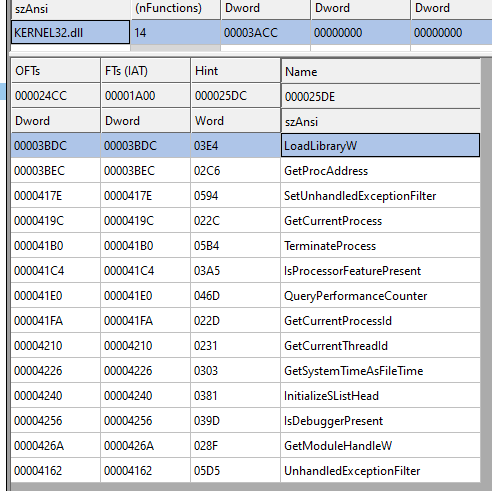Screen dimensions: 492x491
Task: Click the GetCurrentProcess entry
Action: pos(333,221)
